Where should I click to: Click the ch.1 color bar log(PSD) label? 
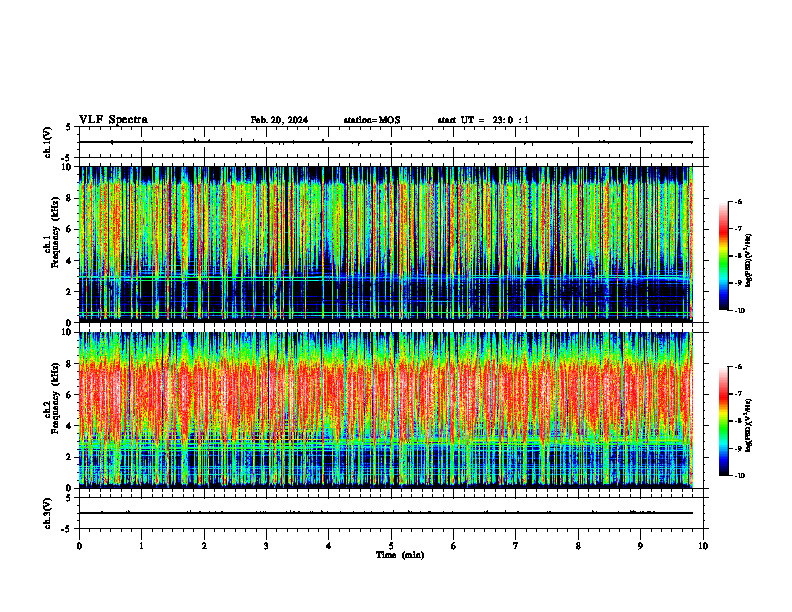point(749,261)
